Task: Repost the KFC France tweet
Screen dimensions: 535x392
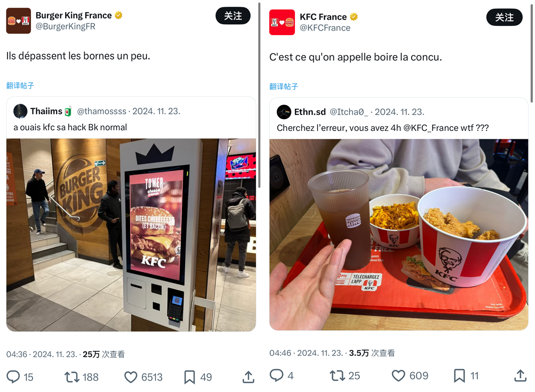Action: pos(337,375)
